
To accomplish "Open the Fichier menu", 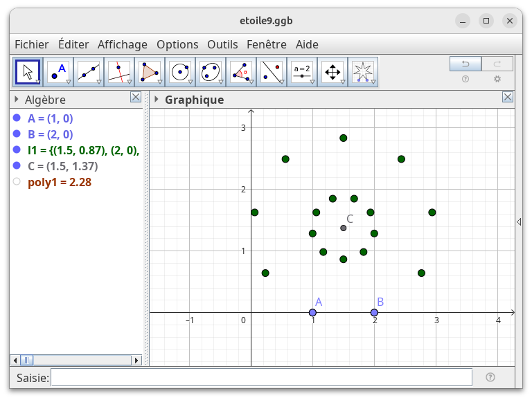I will [x=32, y=44].
